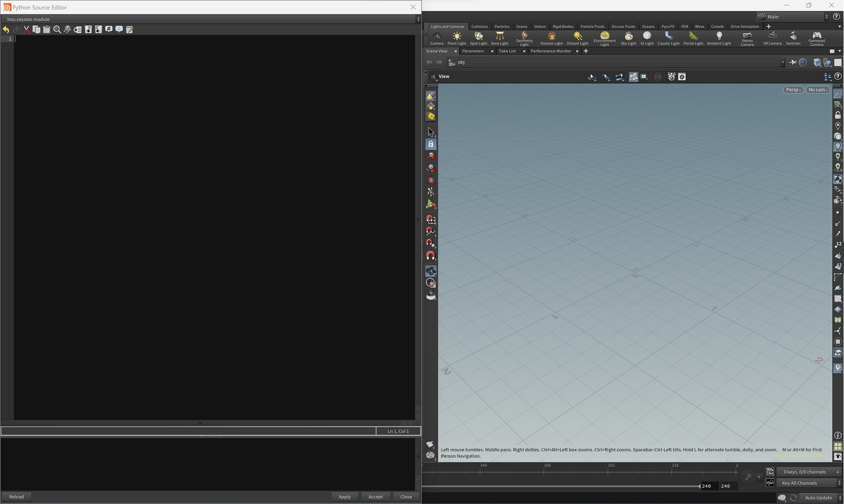Click the Accept button in Python editor
The height and width of the screenshot is (504, 844).
point(375,497)
